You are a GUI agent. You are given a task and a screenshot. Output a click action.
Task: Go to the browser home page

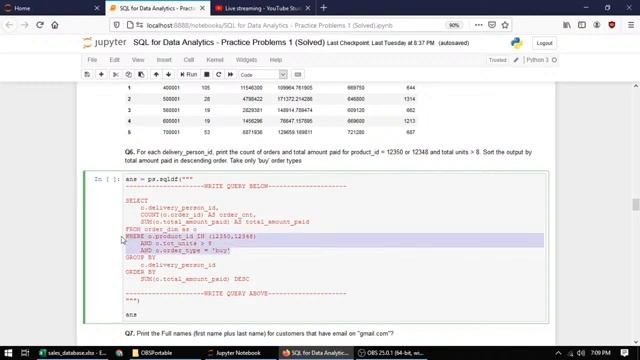click(x=55, y=25)
